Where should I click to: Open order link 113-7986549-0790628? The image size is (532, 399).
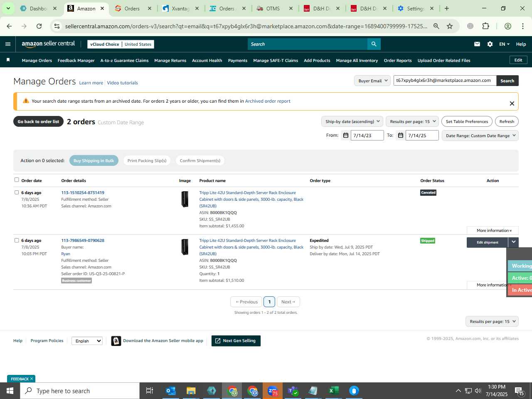[x=83, y=240]
